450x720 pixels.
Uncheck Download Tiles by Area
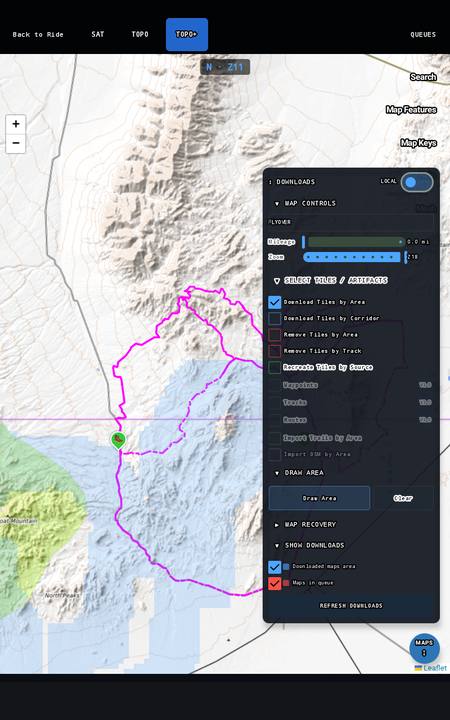(x=275, y=302)
